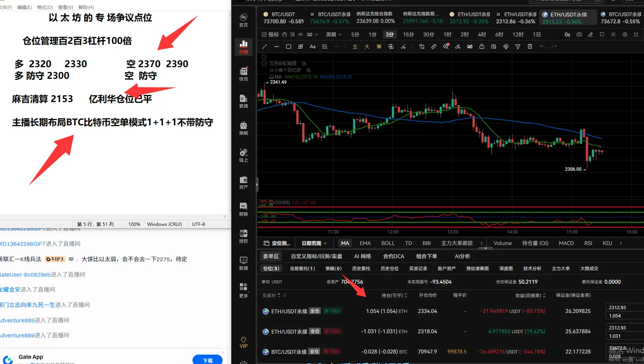
Task: Collapse the 五色彩虹隧道 indicator legend
Action: pos(264,64)
